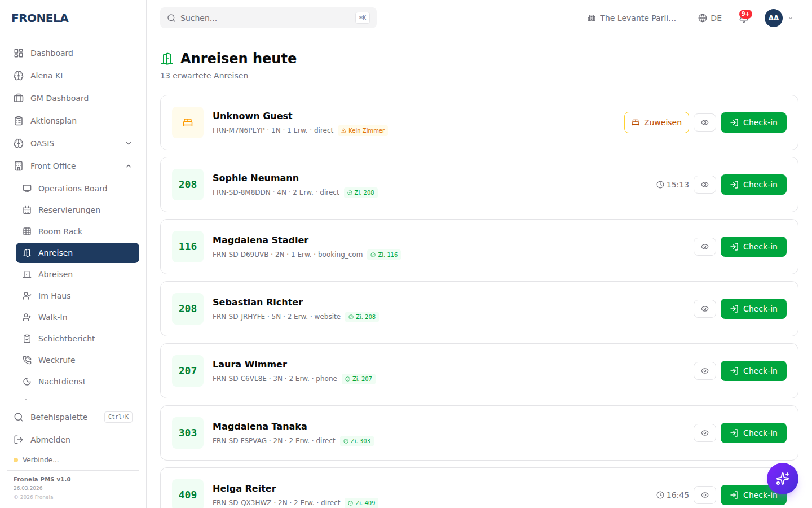812x508 pixels.
Task: View details eye icon for Unknown Guest
Action: (x=705, y=122)
